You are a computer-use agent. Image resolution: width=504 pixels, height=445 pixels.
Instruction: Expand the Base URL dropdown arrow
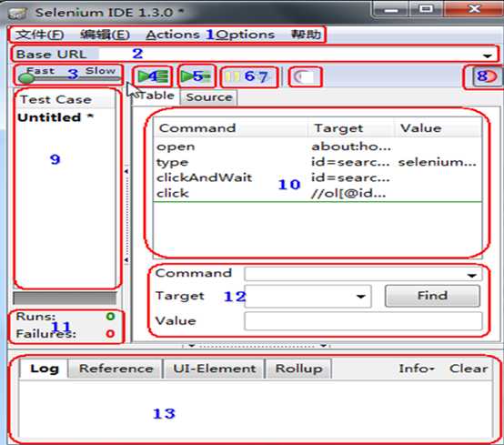click(x=488, y=56)
